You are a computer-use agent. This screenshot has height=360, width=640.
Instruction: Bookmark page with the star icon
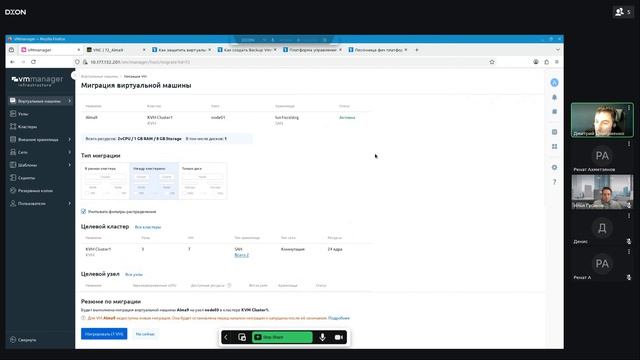coord(492,62)
